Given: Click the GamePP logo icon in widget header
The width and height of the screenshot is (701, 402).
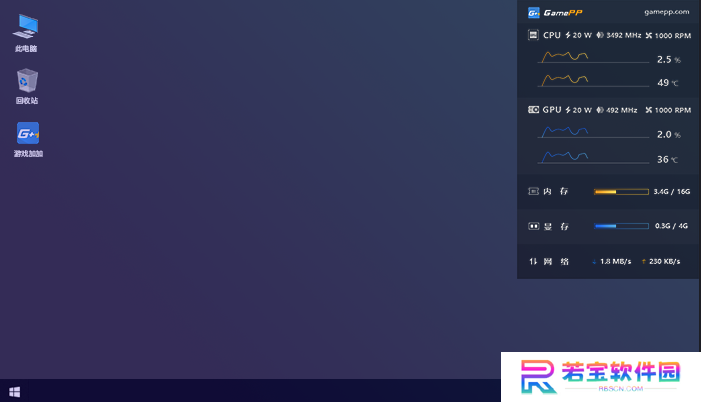Looking at the screenshot, I should point(533,13).
